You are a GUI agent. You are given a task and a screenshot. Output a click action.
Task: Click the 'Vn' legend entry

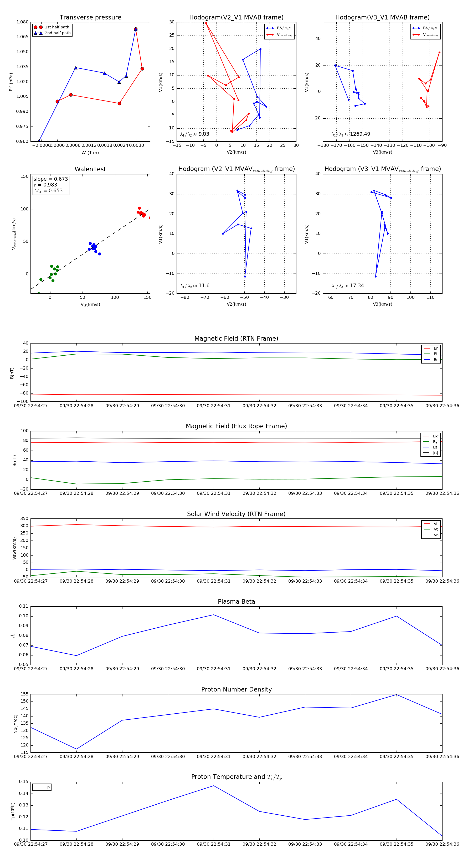(431, 535)
